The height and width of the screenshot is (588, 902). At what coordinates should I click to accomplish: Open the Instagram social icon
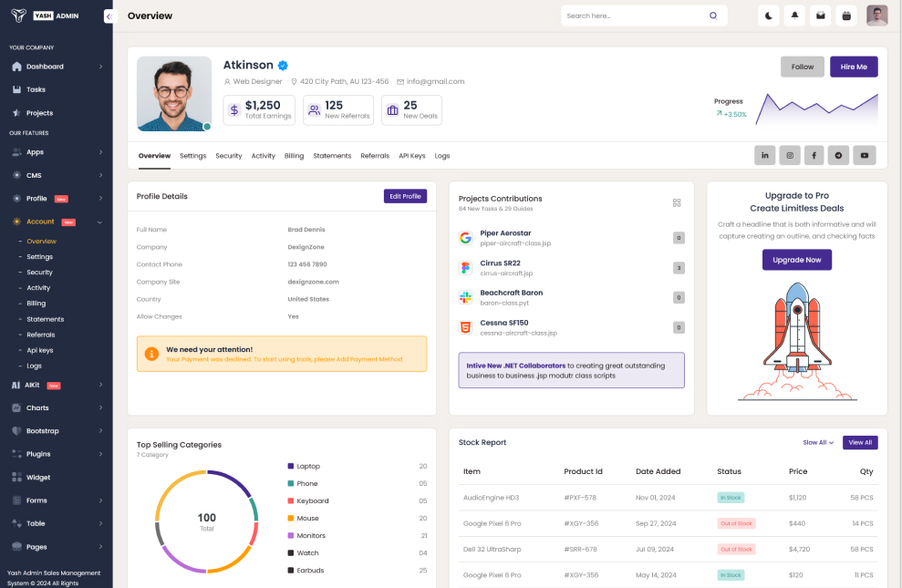[790, 155]
